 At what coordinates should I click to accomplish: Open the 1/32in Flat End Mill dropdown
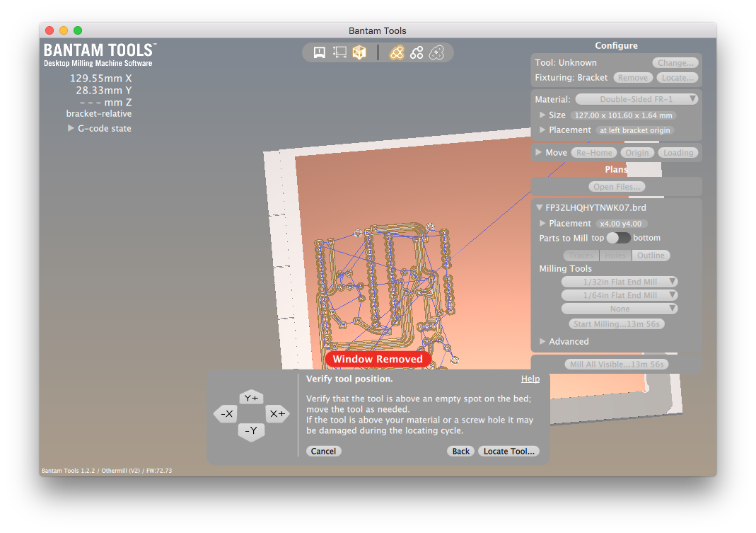(620, 282)
